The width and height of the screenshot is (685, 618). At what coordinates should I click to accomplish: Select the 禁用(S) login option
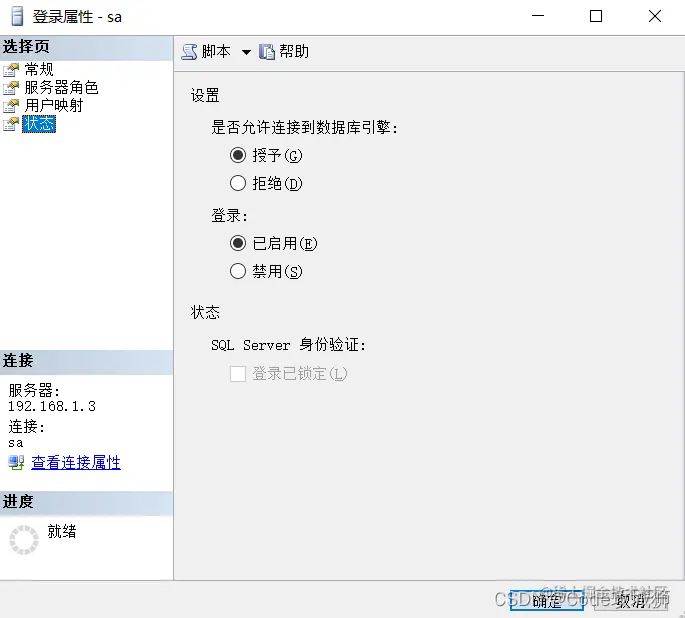(238, 271)
